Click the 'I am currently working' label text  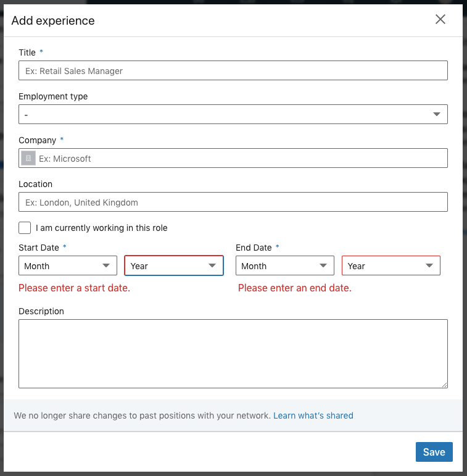[x=102, y=228]
